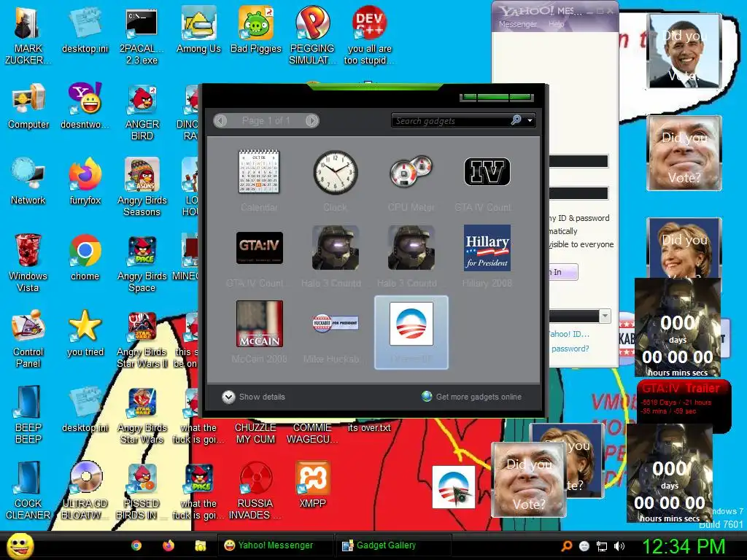747x560 pixels.
Task: Go to previous page in Gadget Gallery
Action: point(220,120)
